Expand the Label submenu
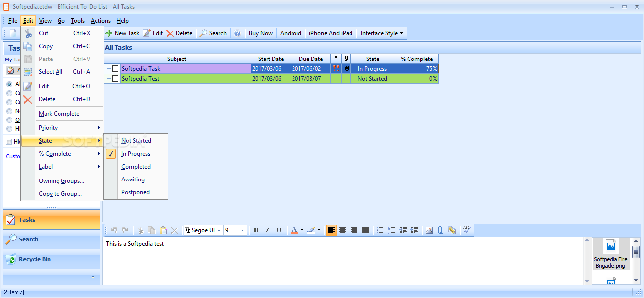 (x=62, y=167)
